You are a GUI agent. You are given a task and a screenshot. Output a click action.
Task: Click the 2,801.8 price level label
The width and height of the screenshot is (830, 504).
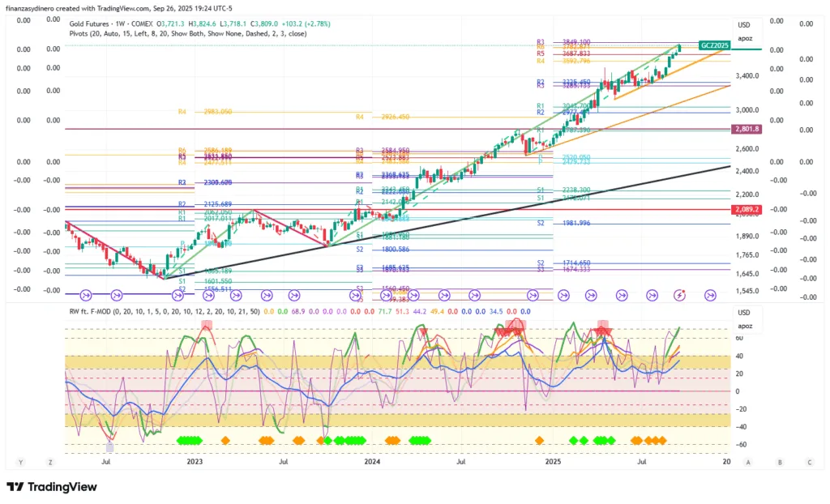tap(745, 129)
